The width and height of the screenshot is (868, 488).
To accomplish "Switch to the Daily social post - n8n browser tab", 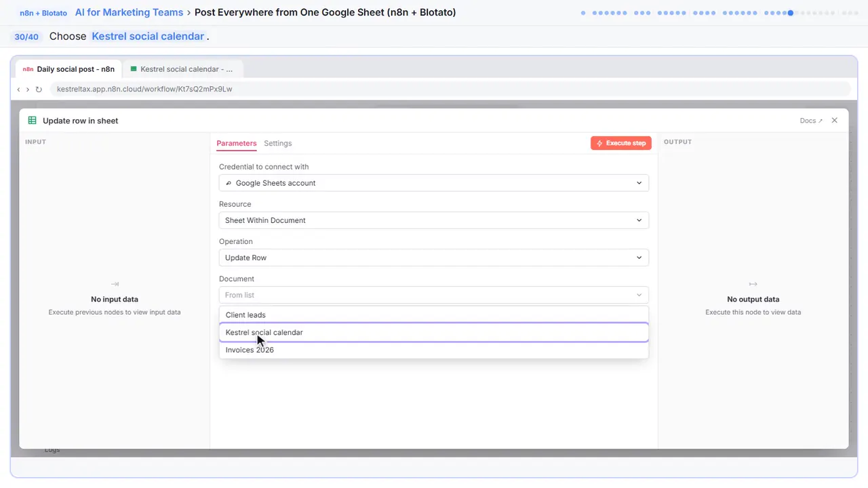I will click(68, 69).
